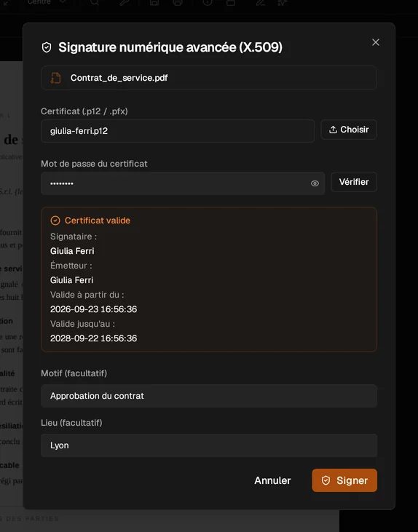Click the 'Certificat (.p12 / .pfx)' label
418x532 pixels.
coord(84,111)
